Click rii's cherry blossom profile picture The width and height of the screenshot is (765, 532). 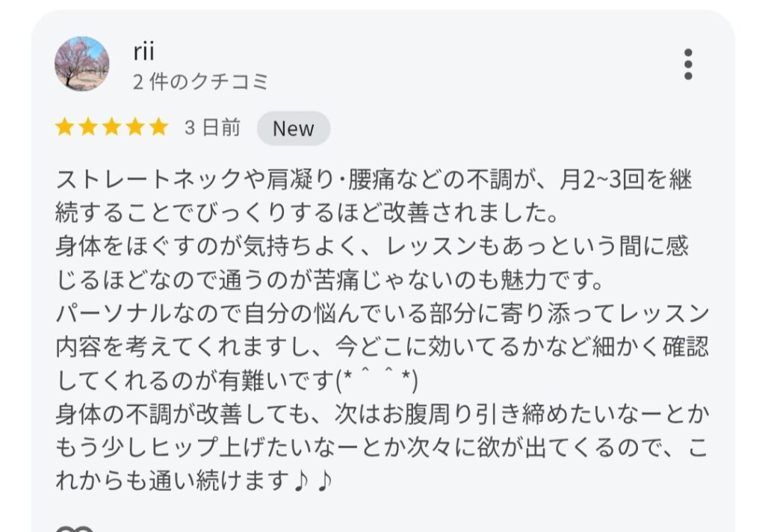pos(82,64)
